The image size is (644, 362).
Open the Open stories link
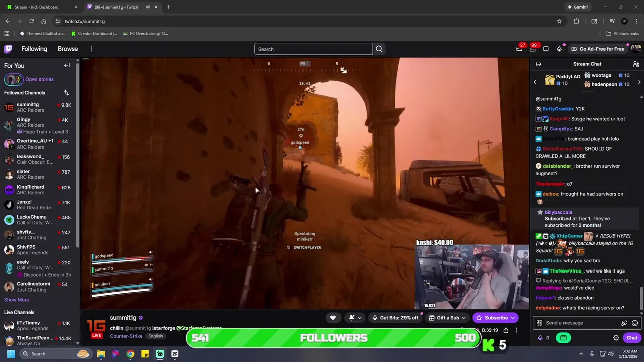tap(39, 79)
